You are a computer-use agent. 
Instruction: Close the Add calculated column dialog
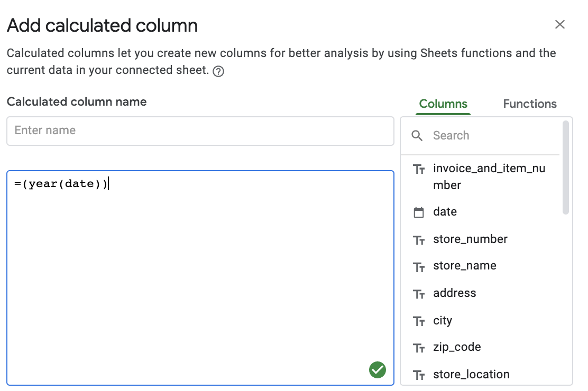tap(559, 24)
